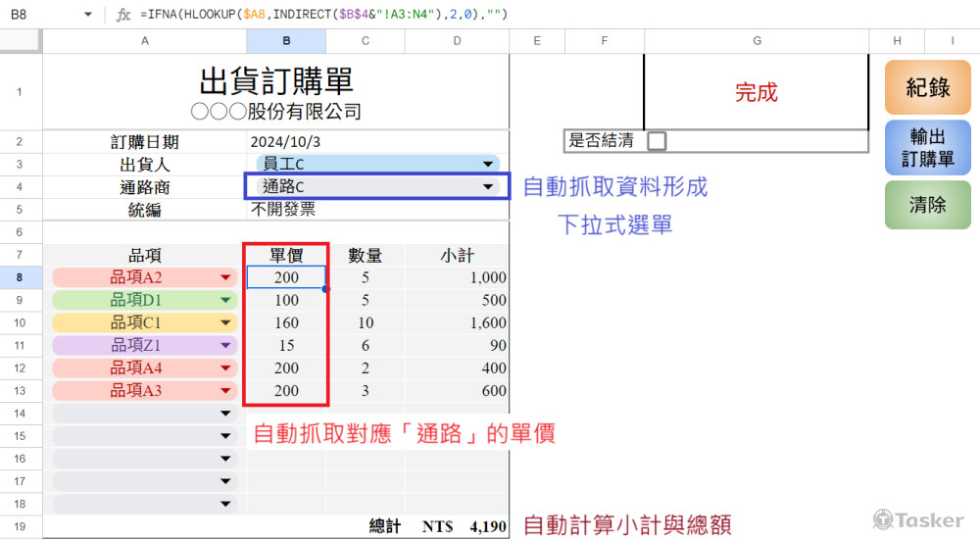Click the 小計 header cell

tap(457, 255)
